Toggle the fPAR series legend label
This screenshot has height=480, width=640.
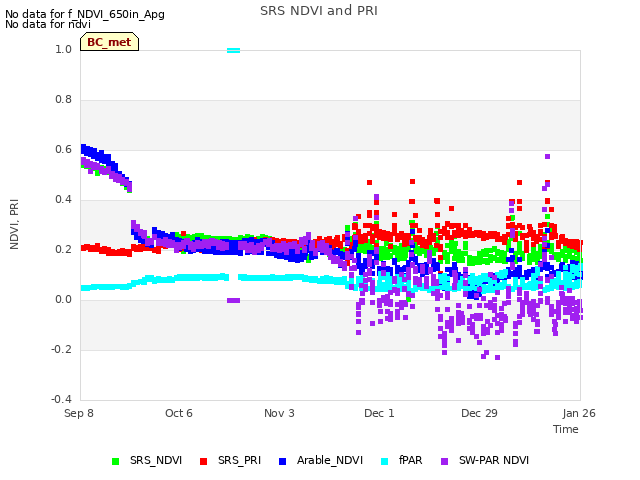(411, 460)
